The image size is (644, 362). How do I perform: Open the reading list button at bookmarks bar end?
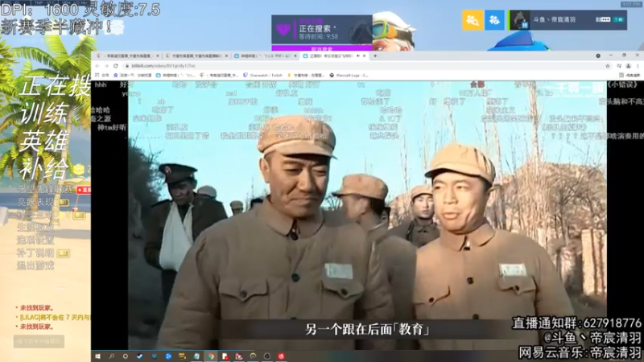click(x=630, y=75)
